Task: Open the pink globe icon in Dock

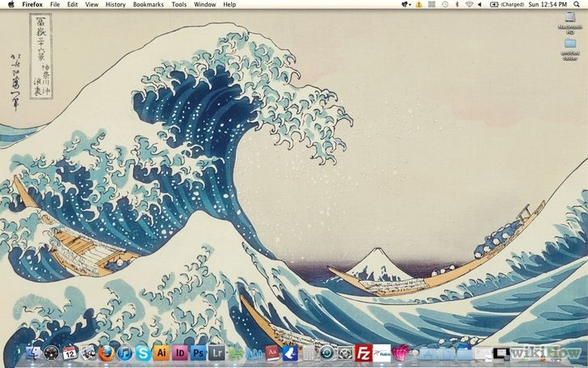Action: (401, 353)
